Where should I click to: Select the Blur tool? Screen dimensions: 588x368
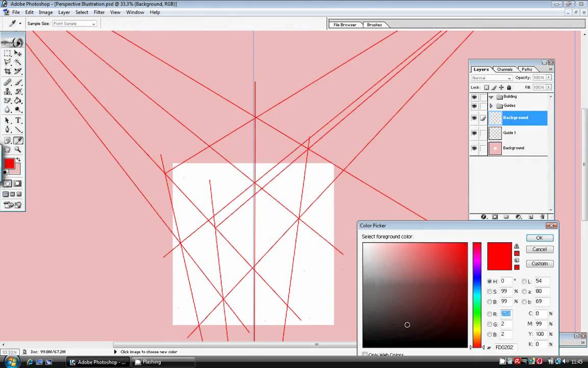point(7,109)
